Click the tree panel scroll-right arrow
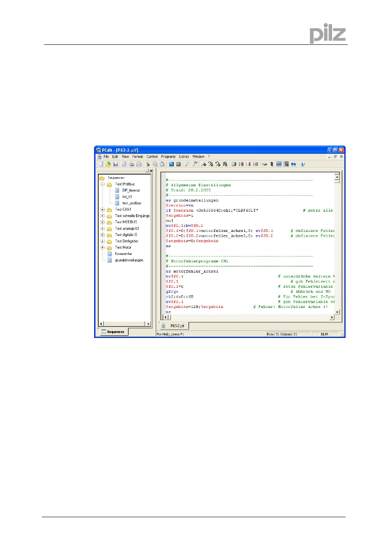The image size is (392, 555). click(x=149, y=324)
